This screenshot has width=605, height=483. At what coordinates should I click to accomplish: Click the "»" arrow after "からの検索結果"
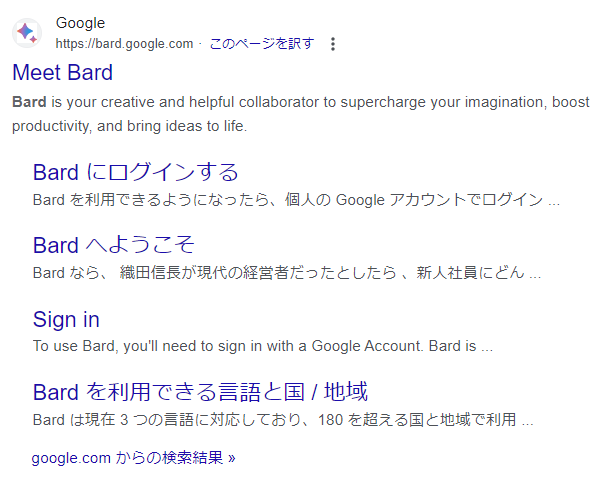pos(231,459)
